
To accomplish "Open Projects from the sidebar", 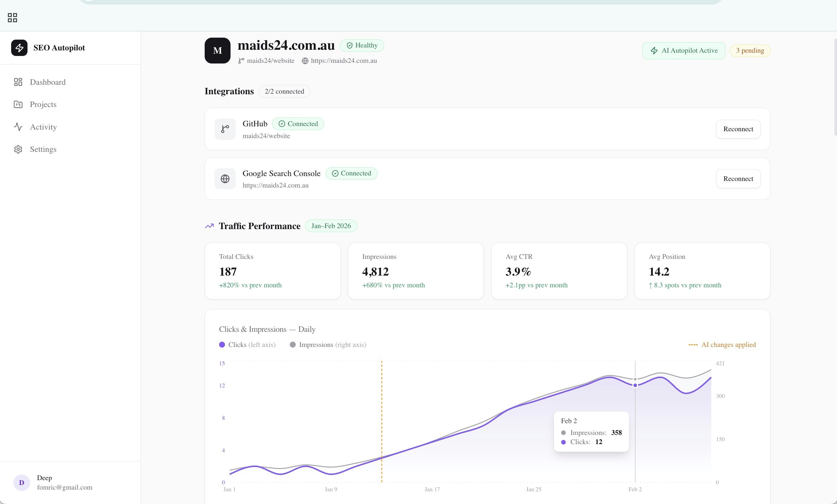I will [x=43, y=104].
